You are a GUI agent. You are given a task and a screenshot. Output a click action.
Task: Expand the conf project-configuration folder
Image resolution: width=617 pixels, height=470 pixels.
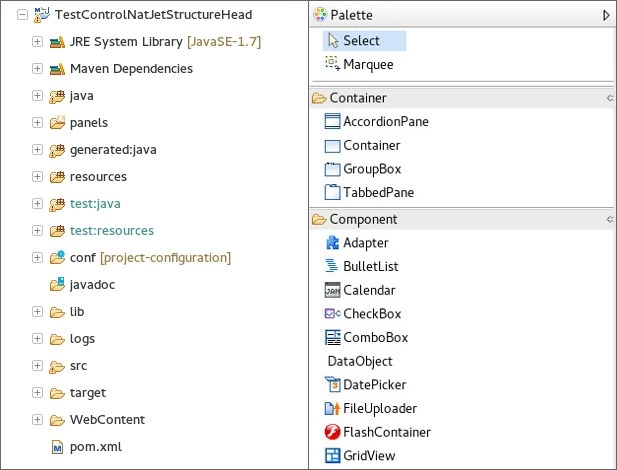(37, 257)
